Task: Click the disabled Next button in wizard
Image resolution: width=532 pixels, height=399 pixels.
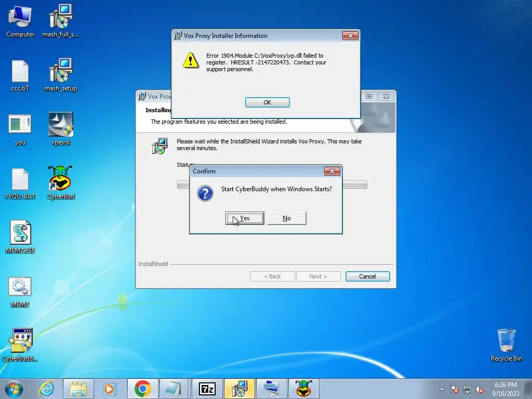Action: (318, 276)
